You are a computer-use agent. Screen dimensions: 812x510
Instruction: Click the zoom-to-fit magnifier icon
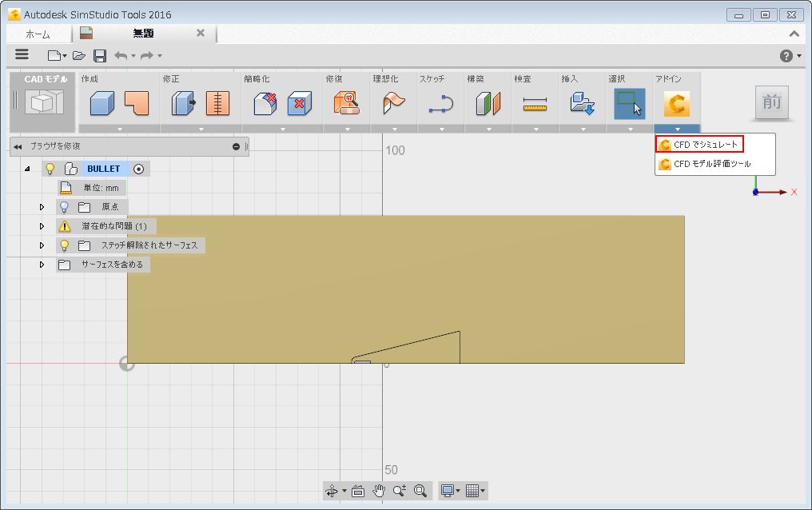coord(420,490)
